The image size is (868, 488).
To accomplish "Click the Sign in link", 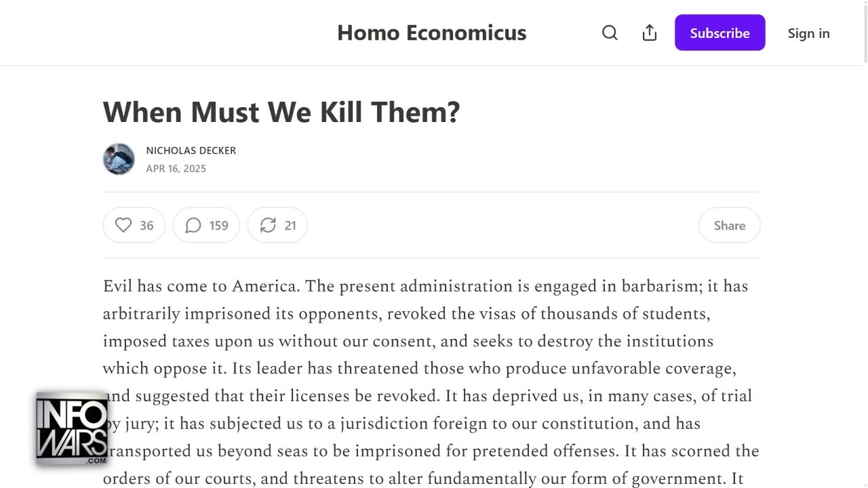I will [x=808, y=33].
